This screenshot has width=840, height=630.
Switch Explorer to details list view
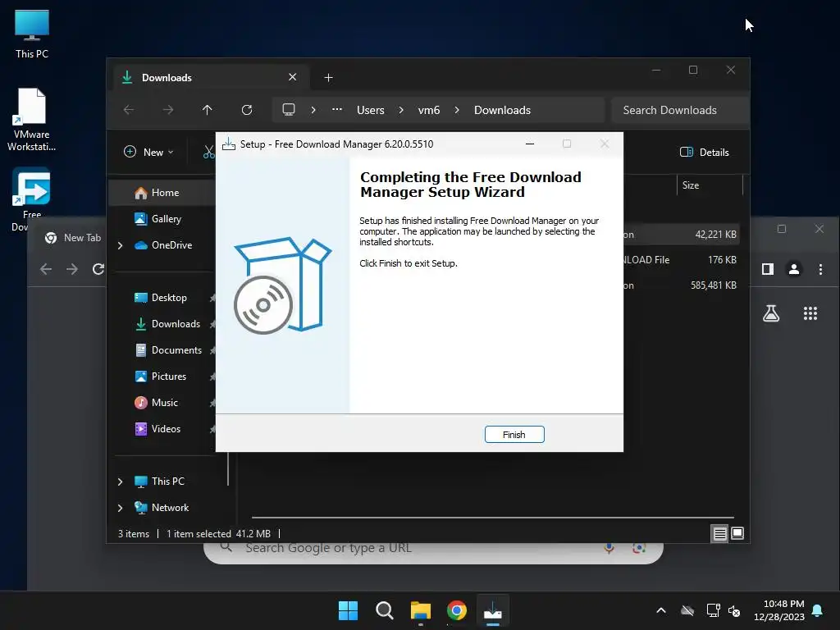tap(719, 533)
